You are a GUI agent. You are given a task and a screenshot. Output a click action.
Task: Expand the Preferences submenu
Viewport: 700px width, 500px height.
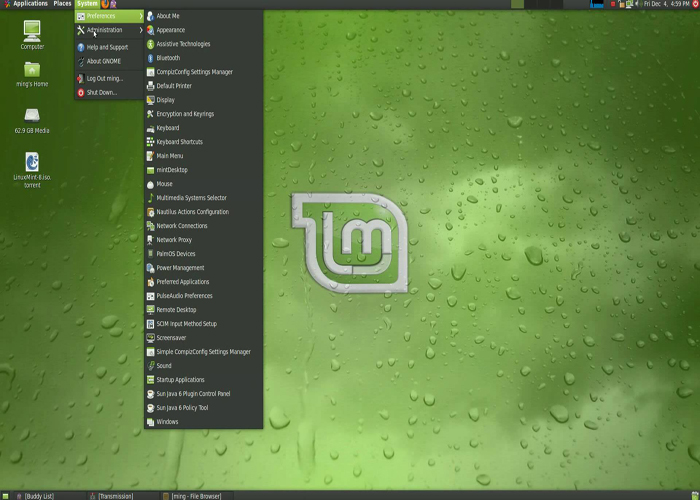(x=109, y=16)
